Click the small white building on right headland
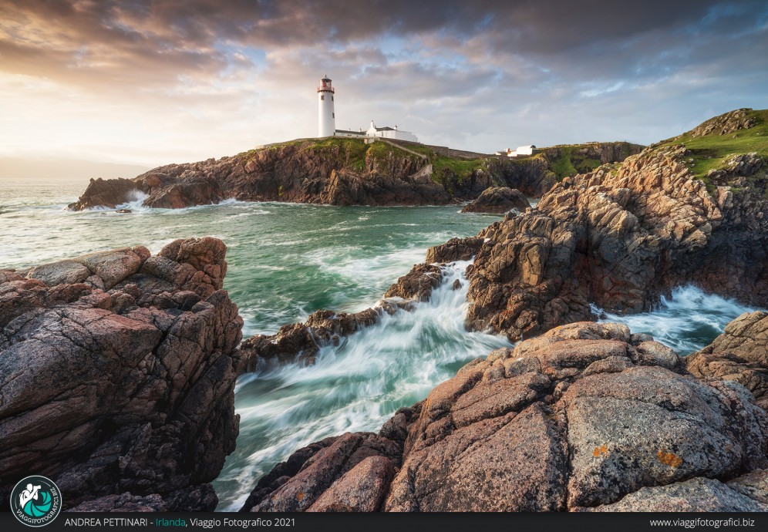The image size is (768, 532). [521, 150]
